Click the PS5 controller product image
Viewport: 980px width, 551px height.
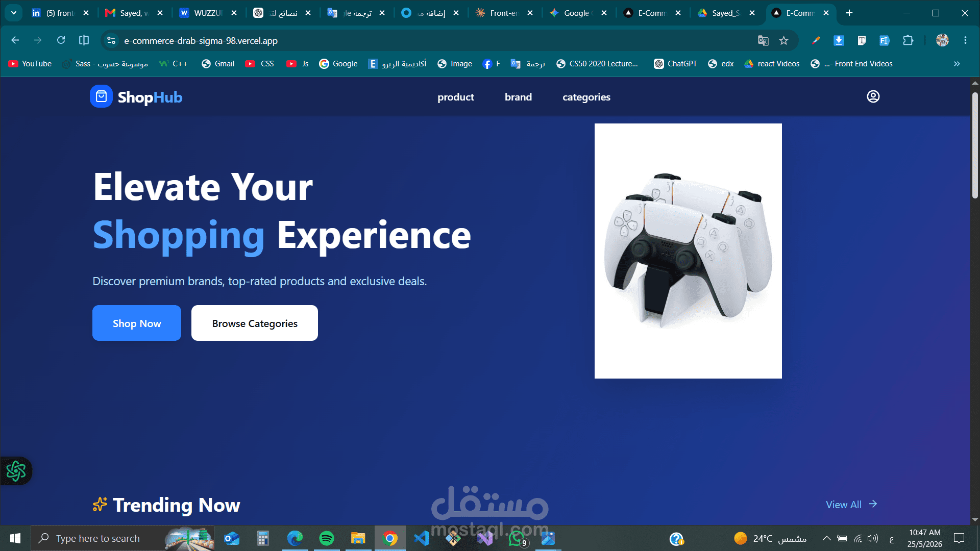click(x=688, y=251)
